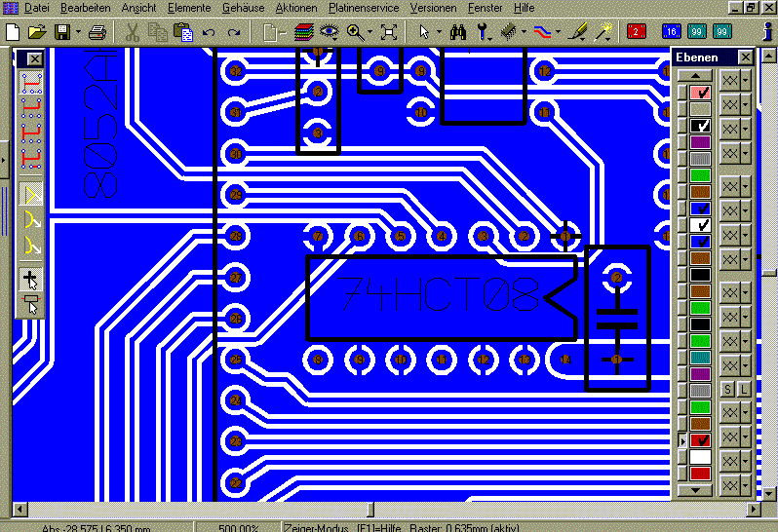Click the eye view icon
The image size is (778, 532).
(329, 32)
